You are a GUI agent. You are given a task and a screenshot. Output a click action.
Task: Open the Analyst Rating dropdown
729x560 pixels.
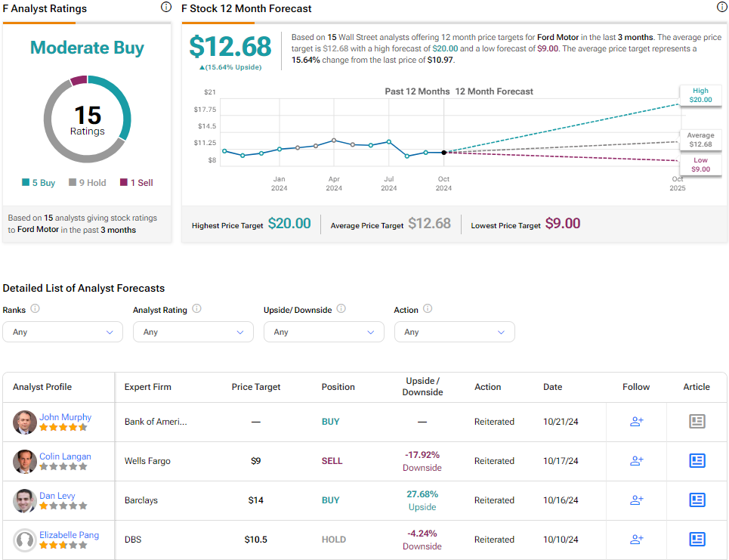(x=193, y=332)
